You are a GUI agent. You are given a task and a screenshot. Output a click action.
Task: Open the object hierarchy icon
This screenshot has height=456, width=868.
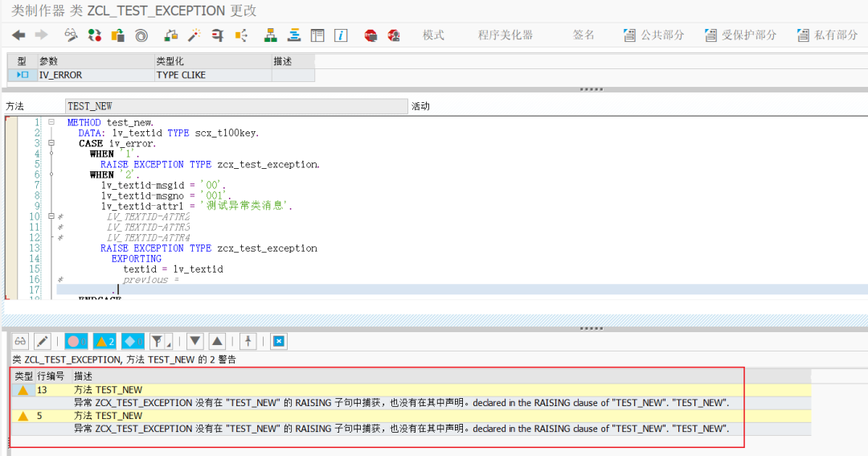pos(271,35)
